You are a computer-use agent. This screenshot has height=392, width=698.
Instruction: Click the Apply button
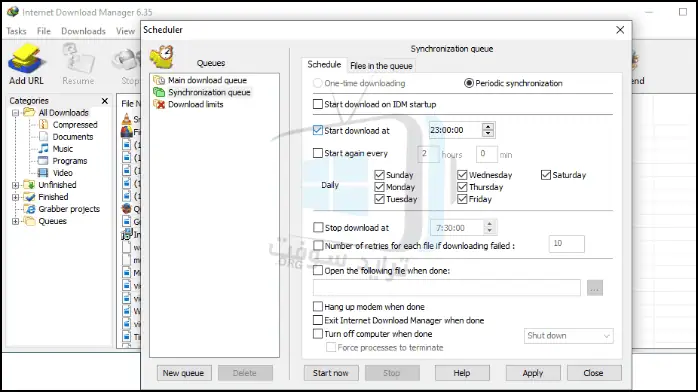[533, 373]
